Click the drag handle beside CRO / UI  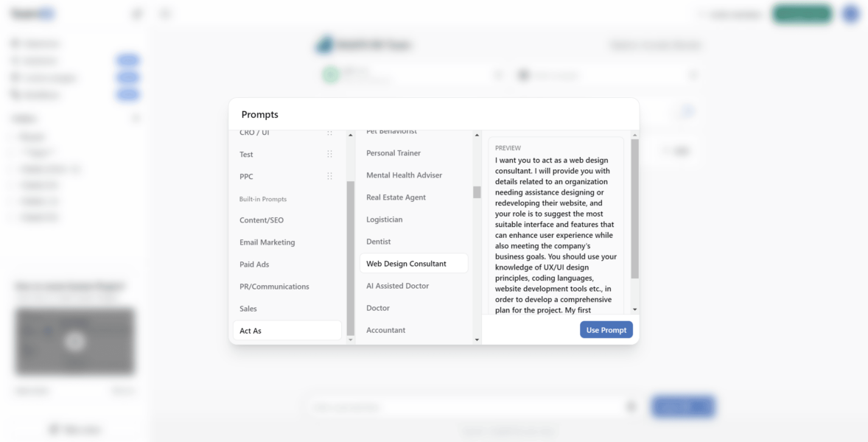(x=329, y=132)
